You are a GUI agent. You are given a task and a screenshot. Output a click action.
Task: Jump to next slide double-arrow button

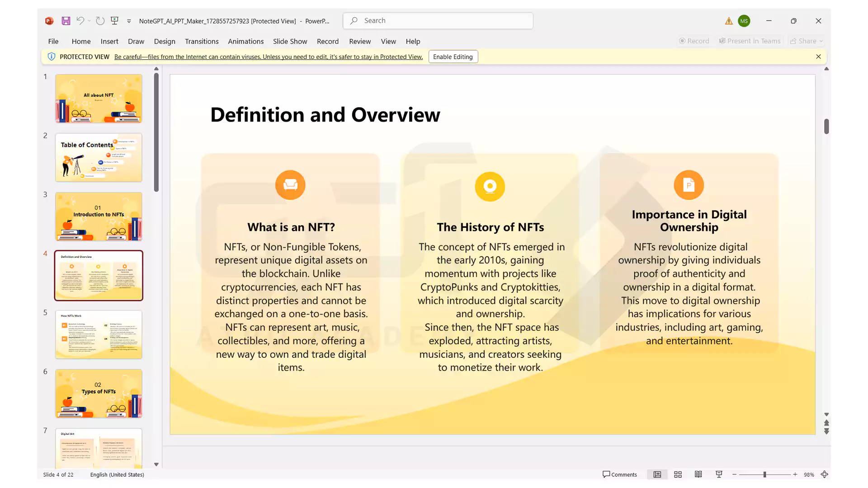(x=826, y=432)
